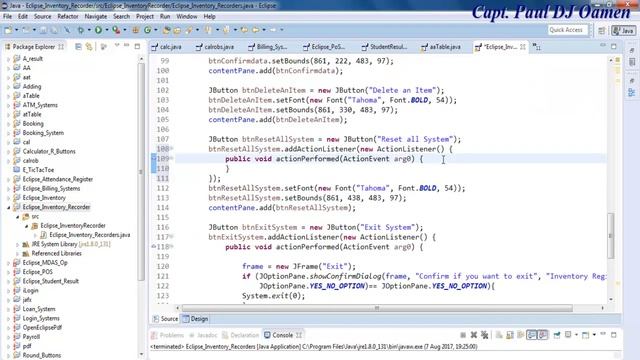This screenshot has width=640, height=360.
Task: Click Remove All Terminated Launches in Console
Action: tap(484, 335)
